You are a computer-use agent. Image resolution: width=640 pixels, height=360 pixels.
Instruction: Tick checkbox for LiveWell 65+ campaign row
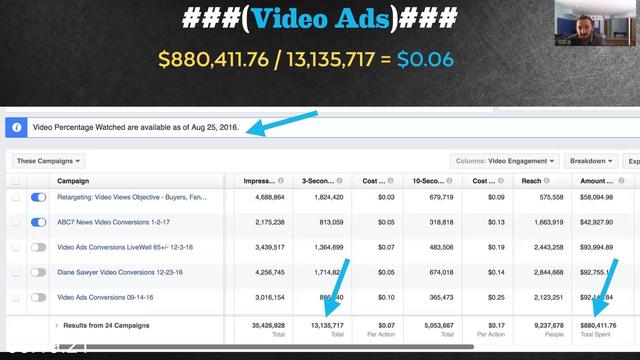(16, 247)
